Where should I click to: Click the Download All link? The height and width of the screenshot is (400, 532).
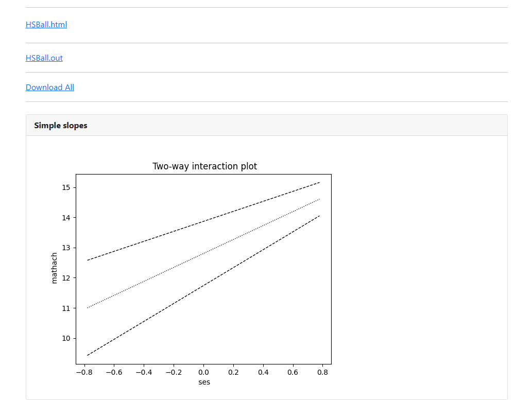pyautogui.click(x=50, y=88)
